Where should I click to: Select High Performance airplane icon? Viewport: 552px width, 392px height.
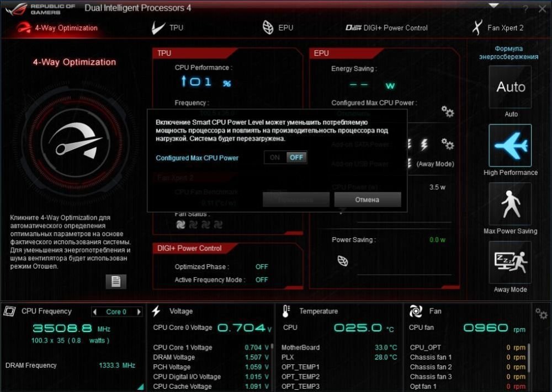point(510,145)
